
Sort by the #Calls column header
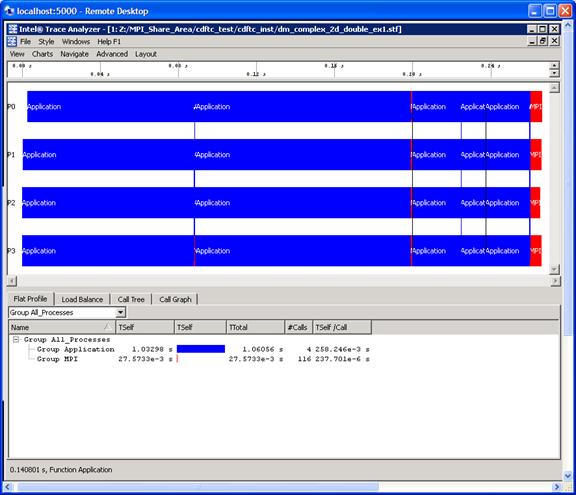click(x=299, y=327)
